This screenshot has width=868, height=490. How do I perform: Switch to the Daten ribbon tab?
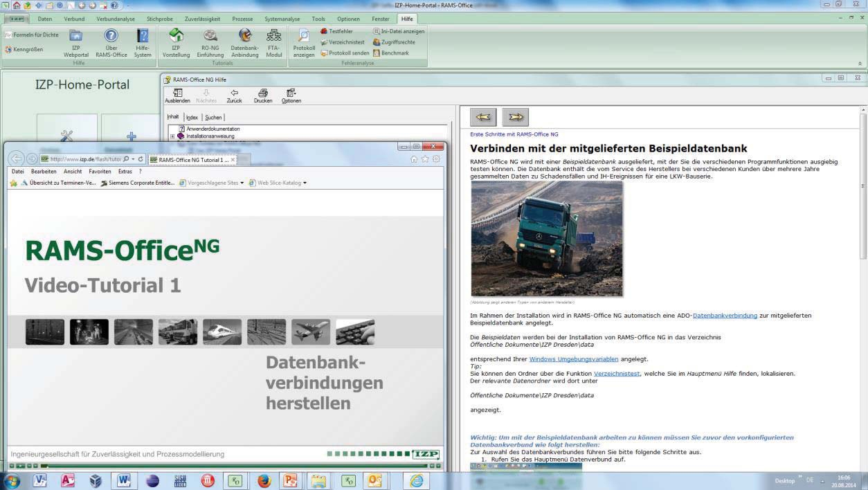pyautogui.click(x=45, y=19)
